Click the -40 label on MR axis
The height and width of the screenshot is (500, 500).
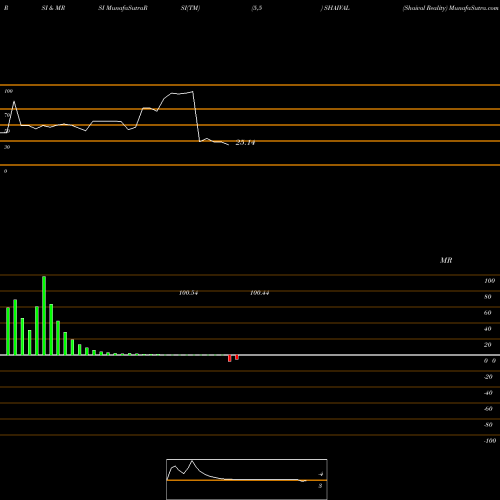[488, 393]
